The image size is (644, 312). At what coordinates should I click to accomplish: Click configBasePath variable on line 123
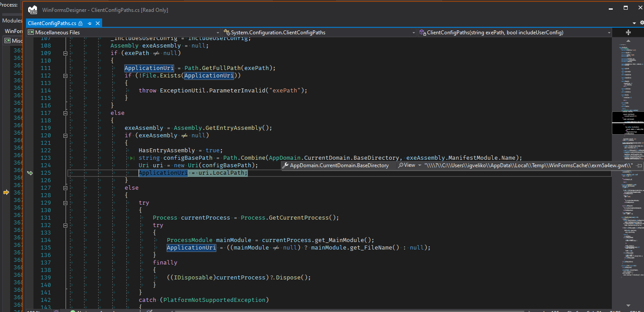[x=188, y=158]
